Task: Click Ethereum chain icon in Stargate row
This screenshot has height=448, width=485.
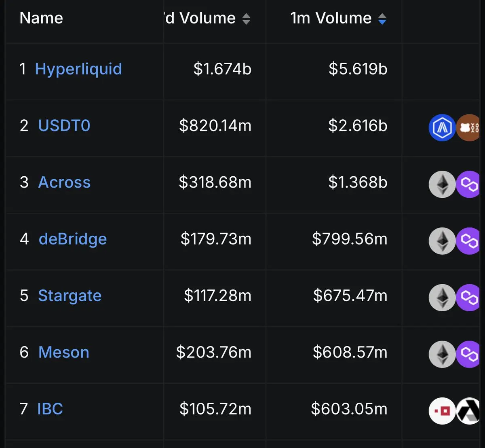Action: [442, 298]
